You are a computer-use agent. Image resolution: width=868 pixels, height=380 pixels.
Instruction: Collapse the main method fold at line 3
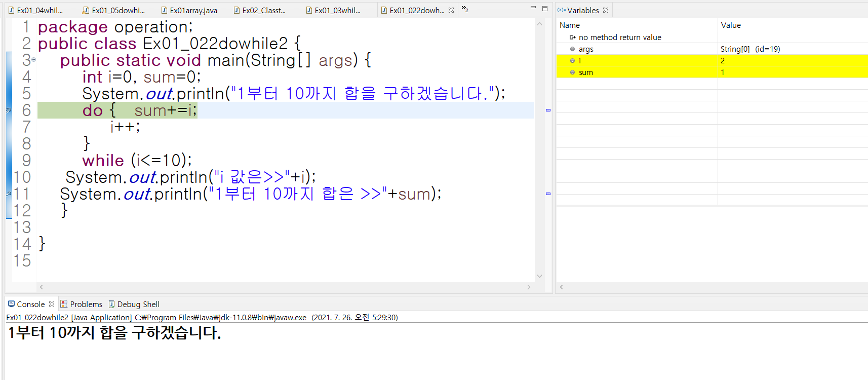tap(34, 60)
